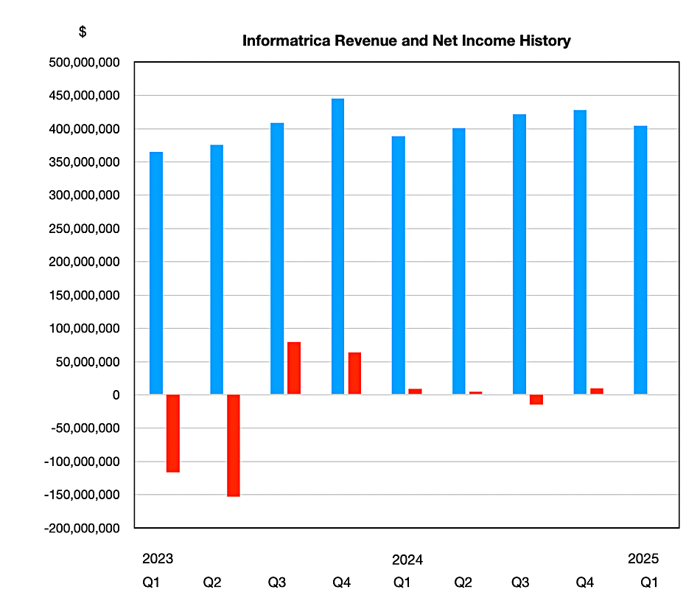Click the blue revenue bar for 2025 Q1
Image resolution: width=700 pixels, height=612 pixels.
point(640,260)
